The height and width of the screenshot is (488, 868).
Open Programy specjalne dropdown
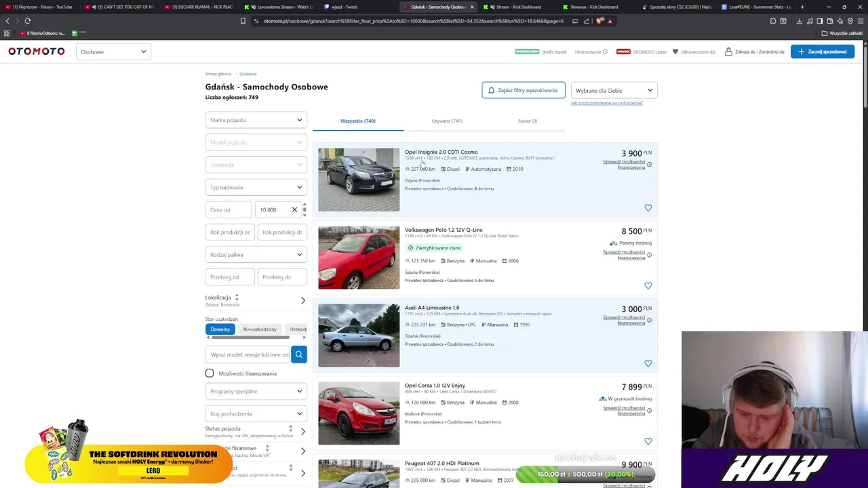[256, 391]
